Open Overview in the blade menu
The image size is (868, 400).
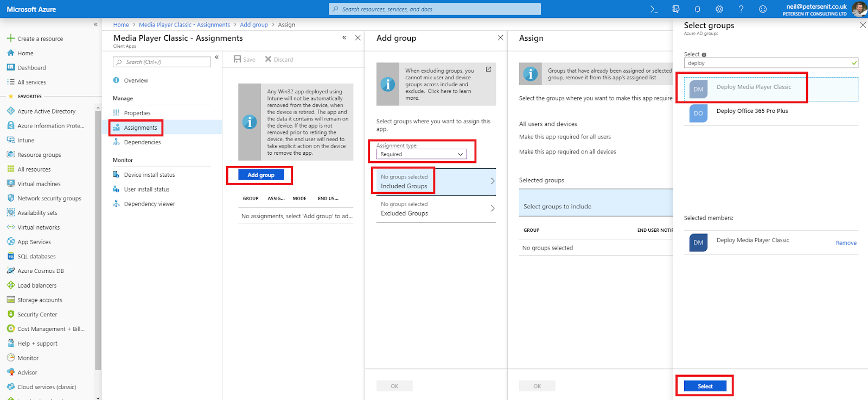pos(136,80)
